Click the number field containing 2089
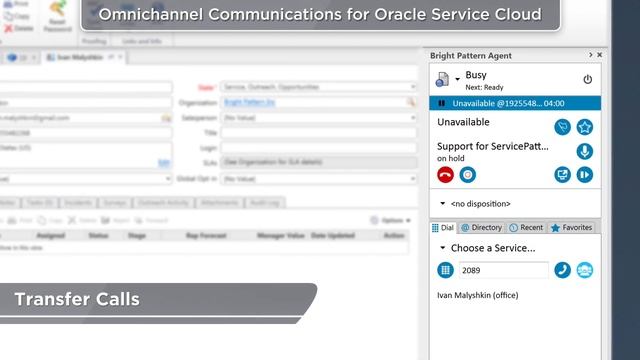This screenshot has width=640, height=360. point(504,270)
